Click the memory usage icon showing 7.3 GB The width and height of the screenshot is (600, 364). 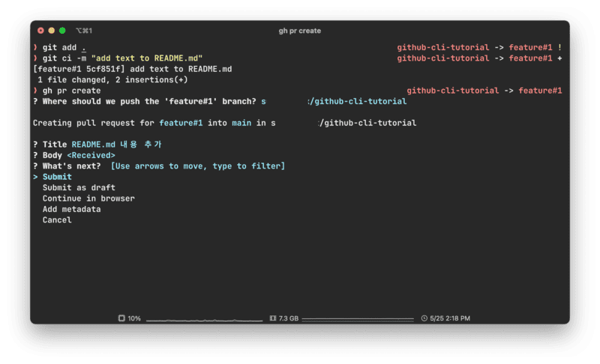pos(272,318)
